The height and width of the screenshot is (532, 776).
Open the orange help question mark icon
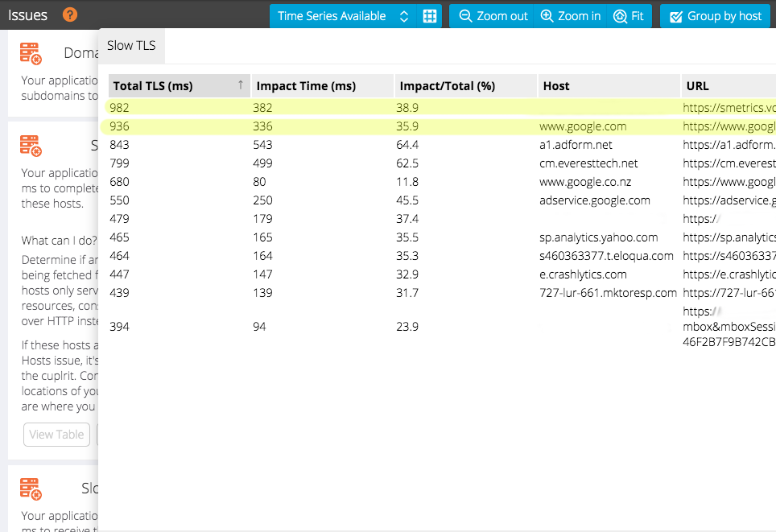point(70,14)
